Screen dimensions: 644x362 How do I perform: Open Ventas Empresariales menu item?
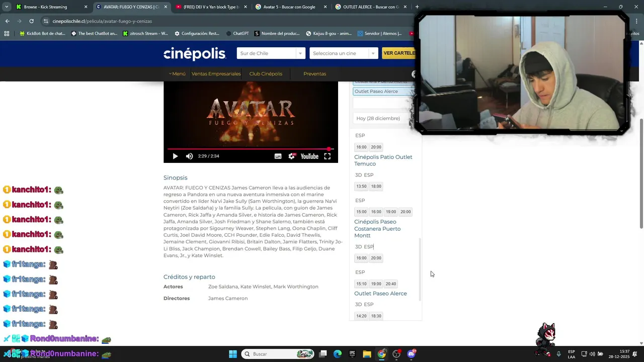coord(216,74)
